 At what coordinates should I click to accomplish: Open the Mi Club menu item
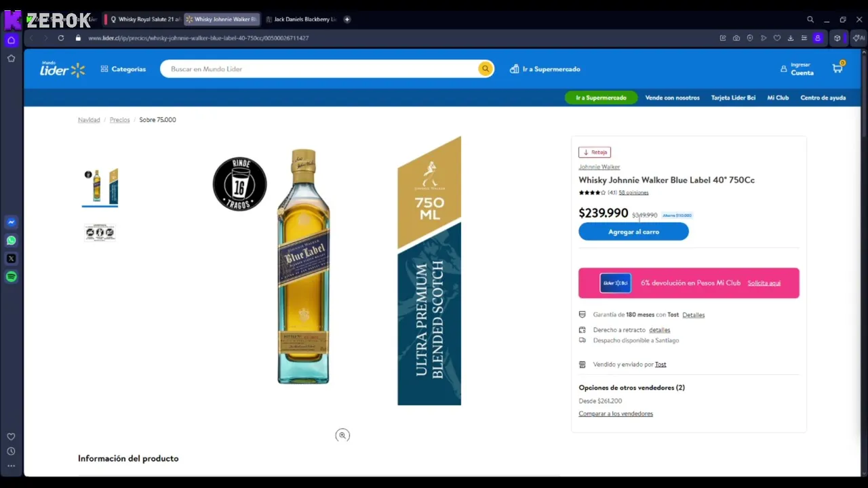click(778, 98)
